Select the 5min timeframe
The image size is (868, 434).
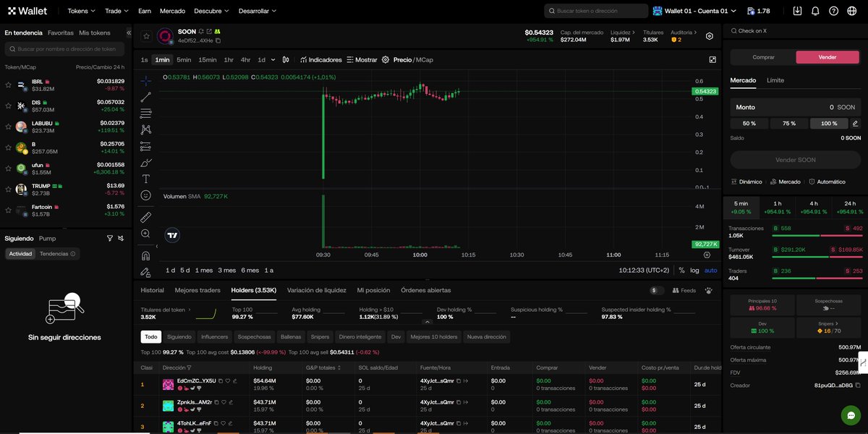184,60
